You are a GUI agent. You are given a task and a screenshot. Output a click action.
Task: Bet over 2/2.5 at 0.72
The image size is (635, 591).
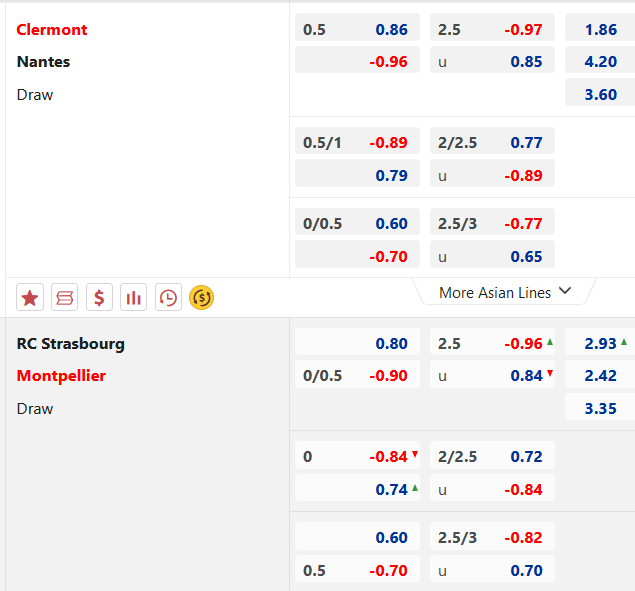pos(492,455)
